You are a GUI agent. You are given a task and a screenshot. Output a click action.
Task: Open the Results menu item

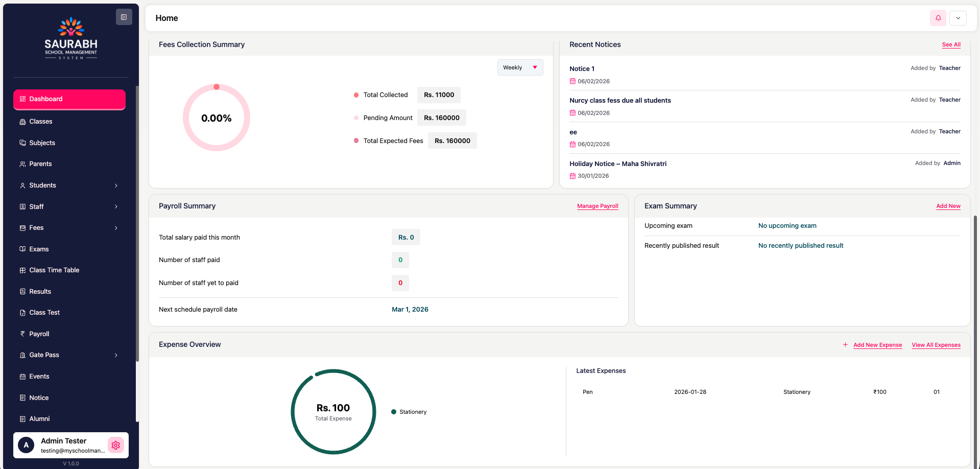pyautogui.click(x=40, y=292)
